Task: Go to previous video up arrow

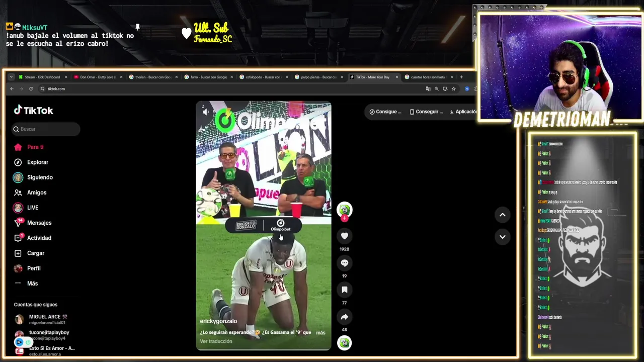Action: pos(502,215)
